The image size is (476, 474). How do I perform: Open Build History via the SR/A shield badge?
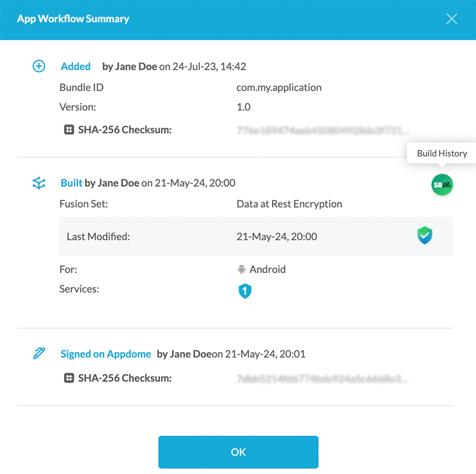tap(441, 185)
